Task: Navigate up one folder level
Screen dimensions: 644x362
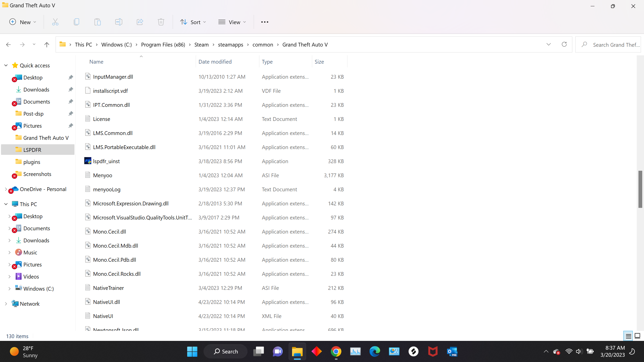Action: (x=47, y=45)
